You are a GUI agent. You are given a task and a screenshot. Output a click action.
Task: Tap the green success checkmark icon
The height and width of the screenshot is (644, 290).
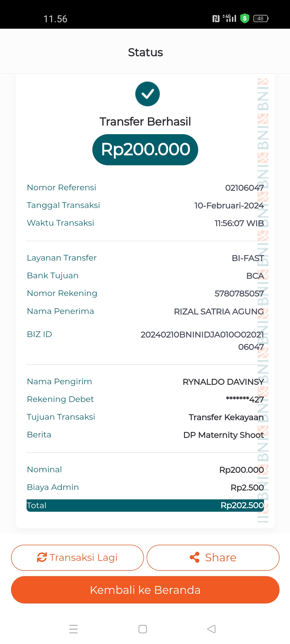click(x=147, y=94)
